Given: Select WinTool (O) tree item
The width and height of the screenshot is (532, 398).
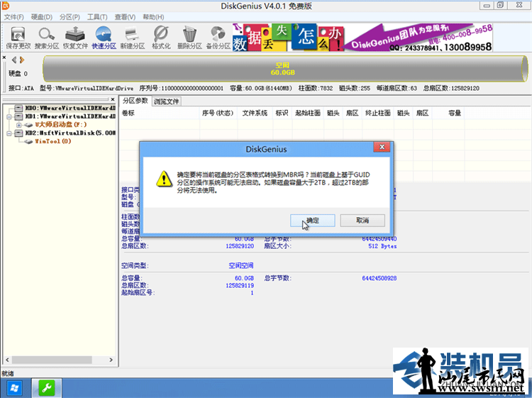Looking at the screenshot, I should 53,141.
